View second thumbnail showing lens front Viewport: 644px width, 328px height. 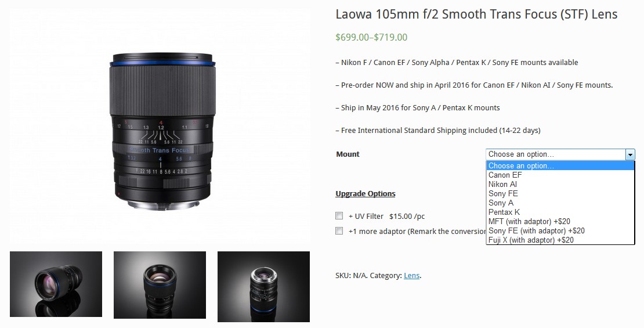coord(160,285)
